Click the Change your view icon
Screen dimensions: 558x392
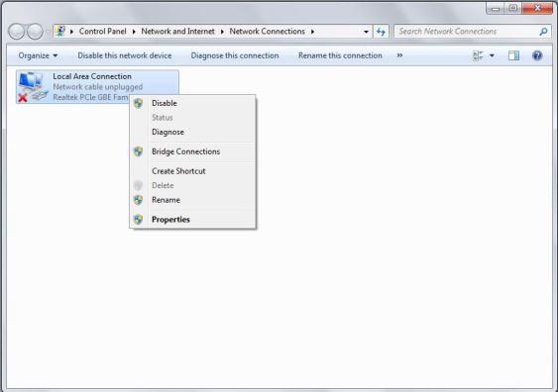[478, 55]
